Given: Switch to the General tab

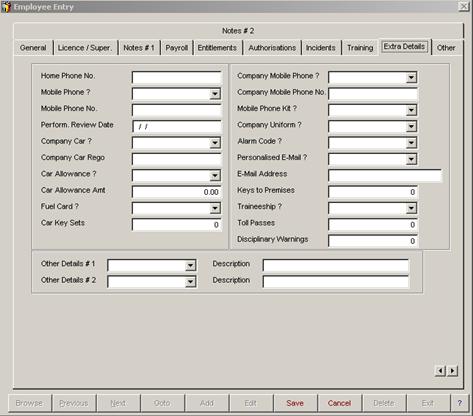Looking at the screenshot, I should [x=33, y=48].
